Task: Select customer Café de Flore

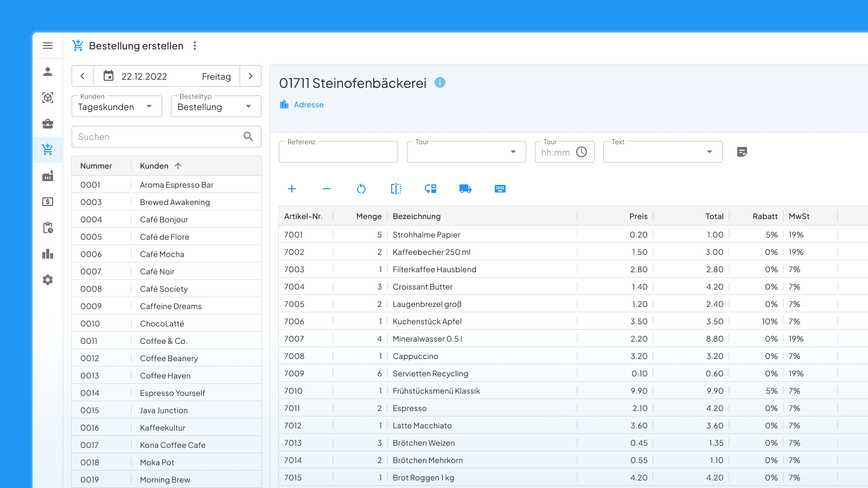Action: tap(167, 237)
